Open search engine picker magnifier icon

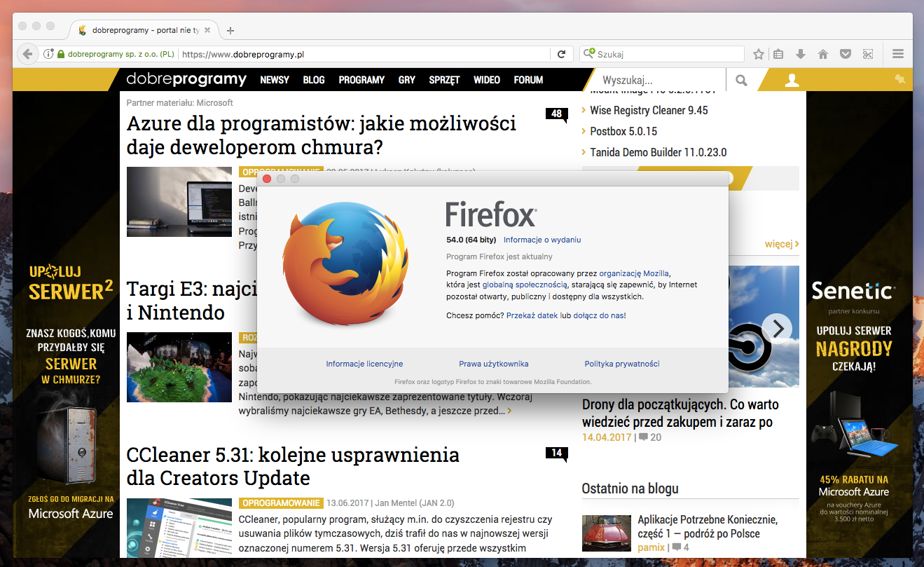click(589, 54)
